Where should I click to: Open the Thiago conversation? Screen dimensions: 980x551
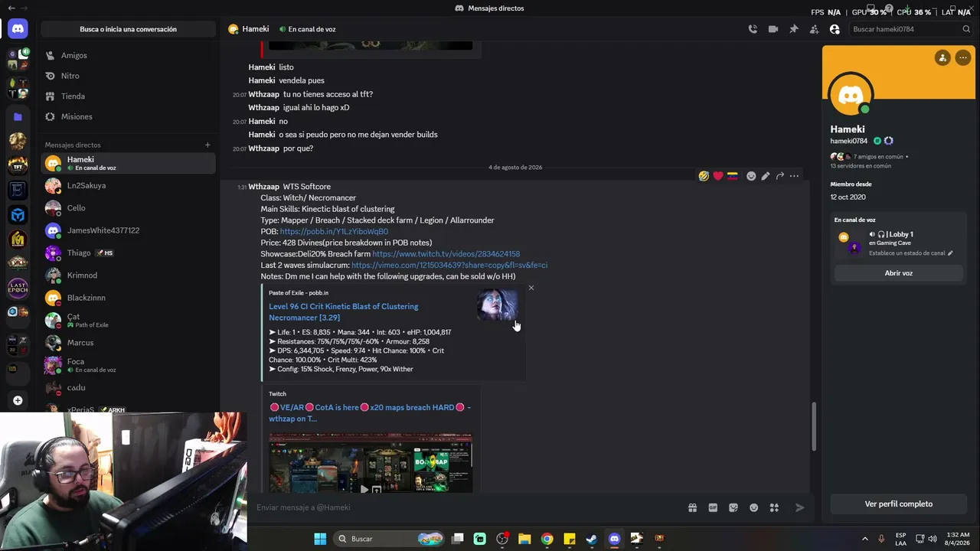[x=129, y=253]
